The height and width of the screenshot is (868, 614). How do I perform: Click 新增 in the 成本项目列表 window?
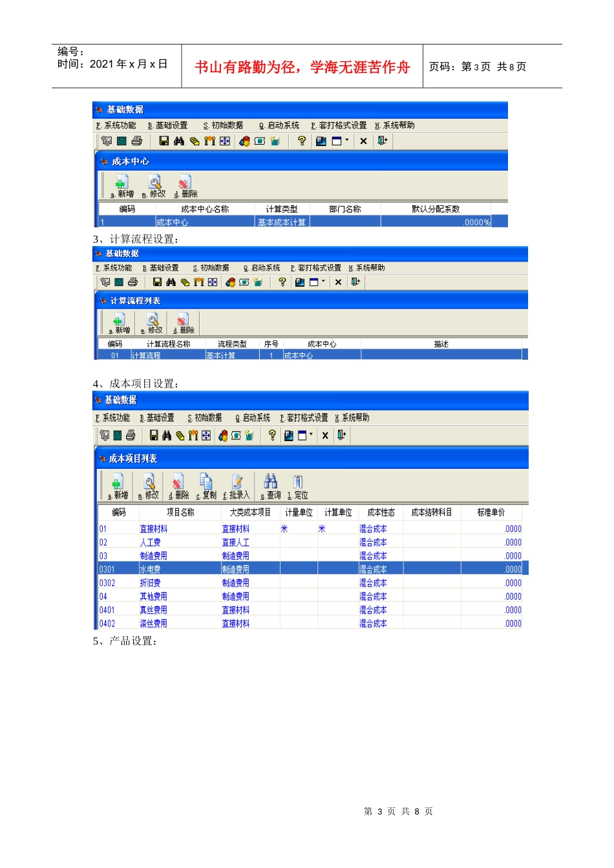pyautogui.click(x=118, y=487)
